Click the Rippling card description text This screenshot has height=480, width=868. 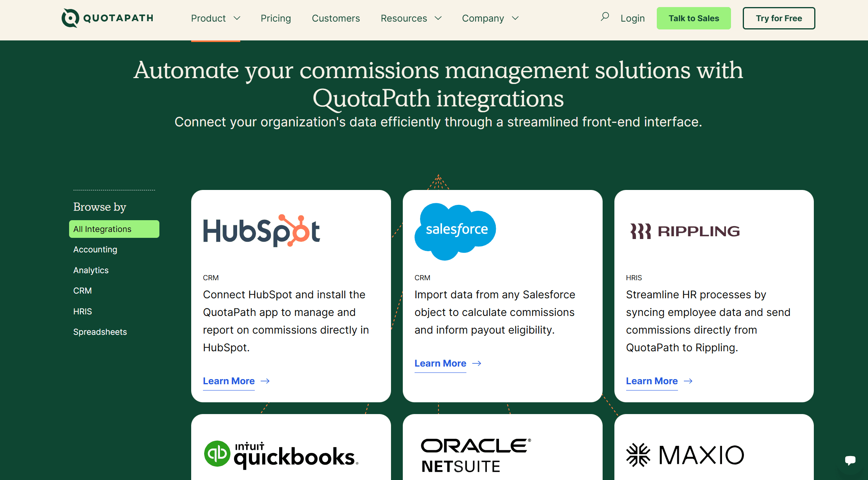click(708, 321)
